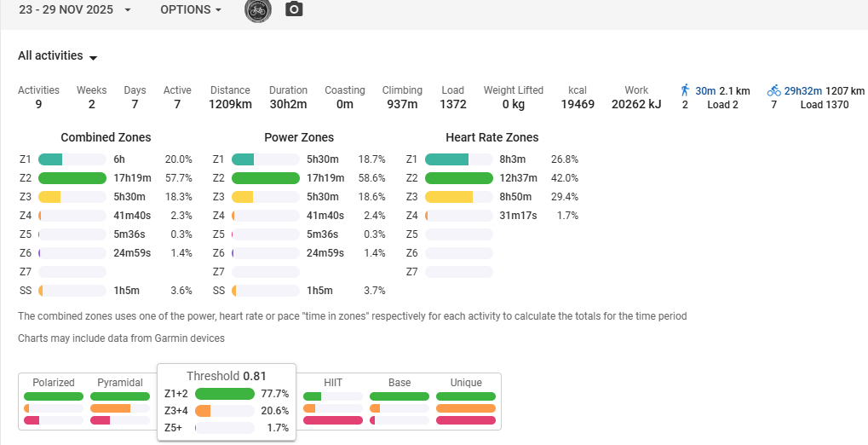Click the Load total value 1372
868x445 pixels.
coord(452,105)
